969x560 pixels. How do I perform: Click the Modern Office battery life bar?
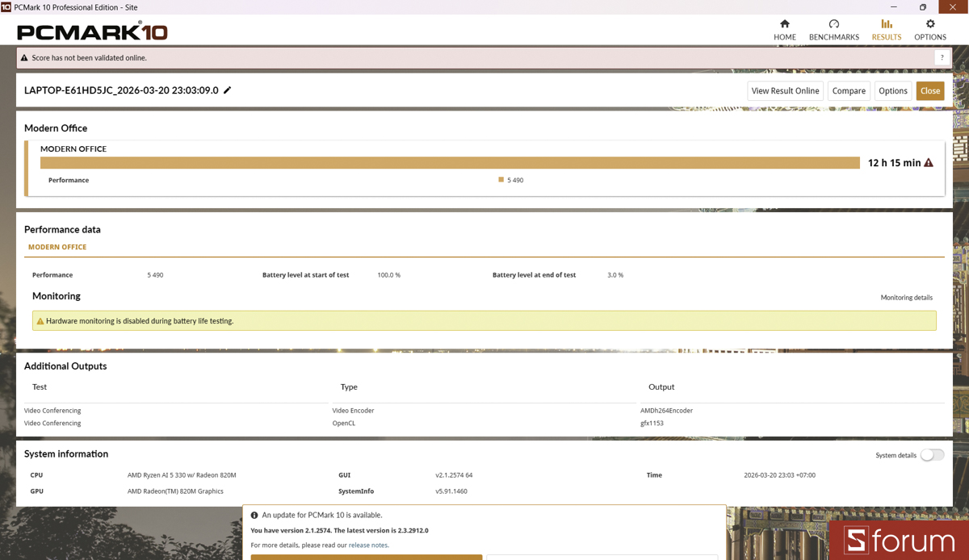[450, 163]
